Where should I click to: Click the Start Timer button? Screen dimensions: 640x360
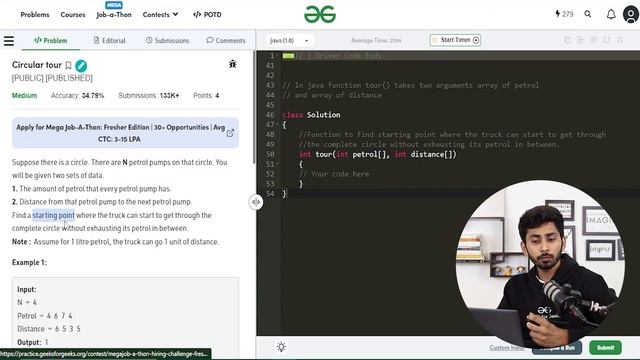point(455,40)
